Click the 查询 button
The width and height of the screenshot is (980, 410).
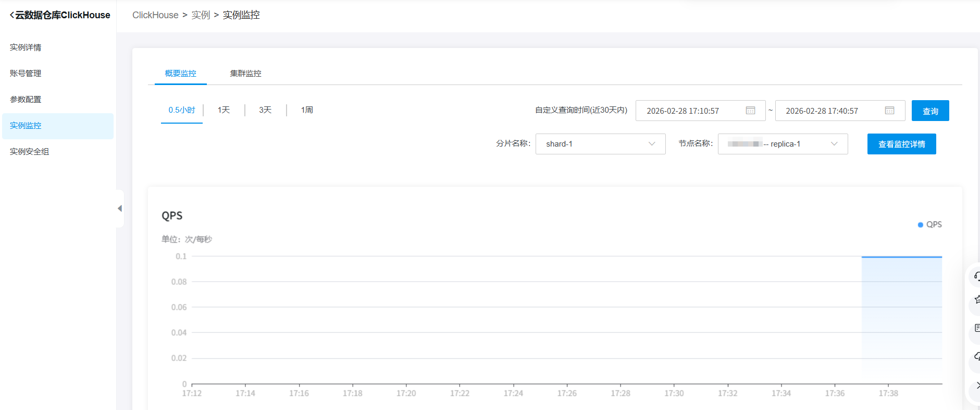pyautogui.click(x=930, y=111)
